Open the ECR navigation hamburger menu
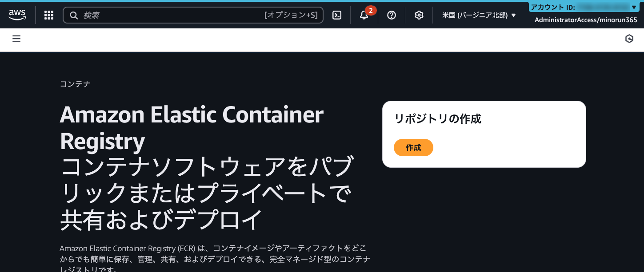The height and width of the screenshot is (272, 644). pyautogui.click(x=16, y=39)
